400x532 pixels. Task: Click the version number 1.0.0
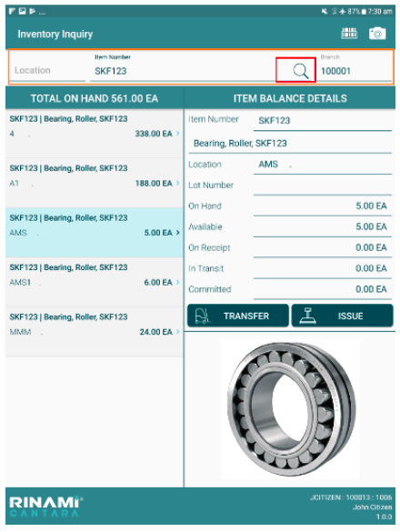pos(384,517)
